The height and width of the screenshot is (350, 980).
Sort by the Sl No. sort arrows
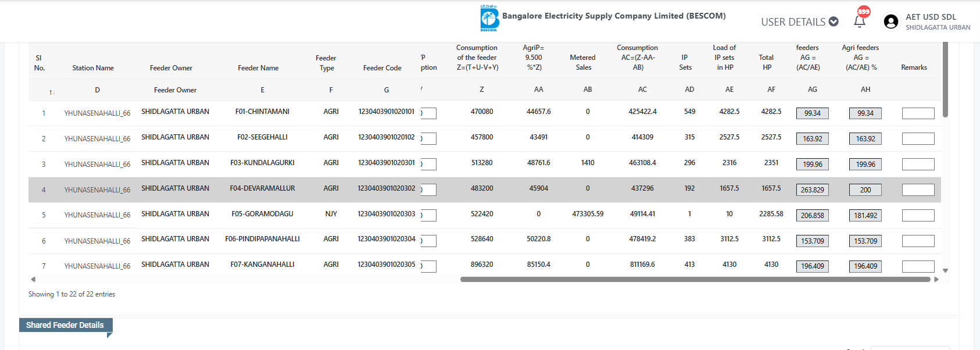click(52, 92)
